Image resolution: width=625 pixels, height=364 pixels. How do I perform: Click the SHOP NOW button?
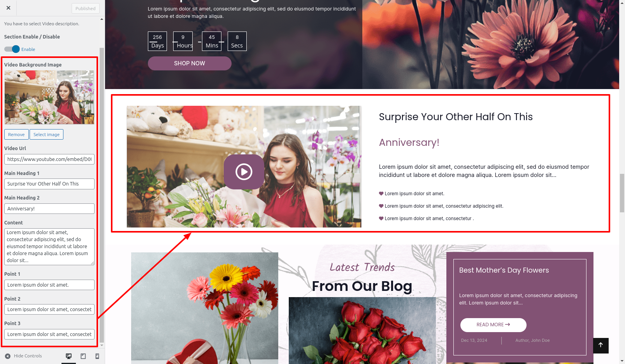tap(190, 63)
